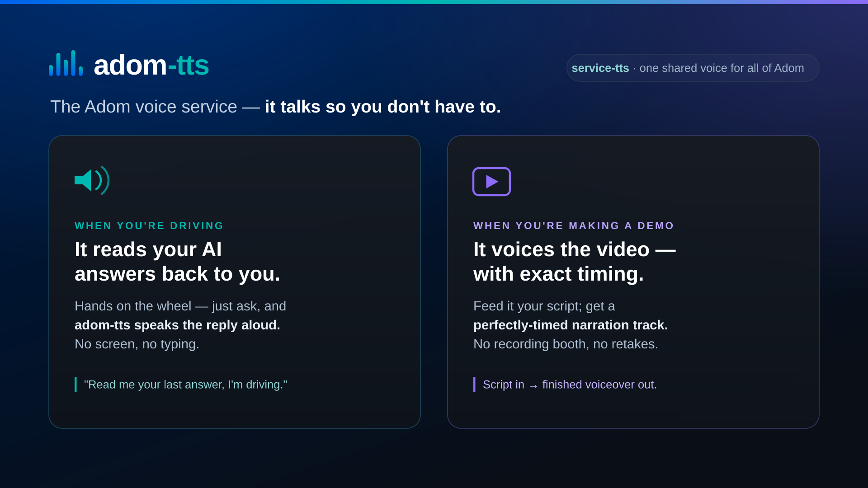This screenshot has height=488, width=868.
Task: Click the quote 'Read me your last answer'
Action: point(185,385)
